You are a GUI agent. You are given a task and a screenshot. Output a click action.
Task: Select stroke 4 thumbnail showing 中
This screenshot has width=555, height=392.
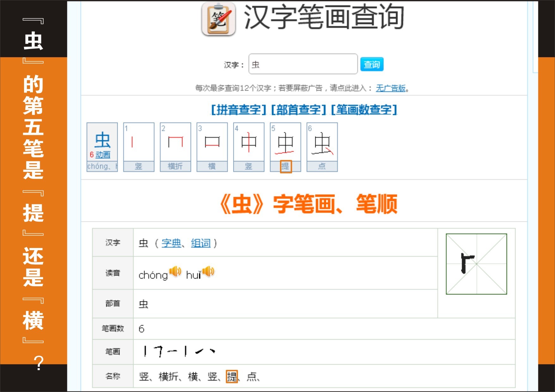pyautogui.click(x=249, y=147)
